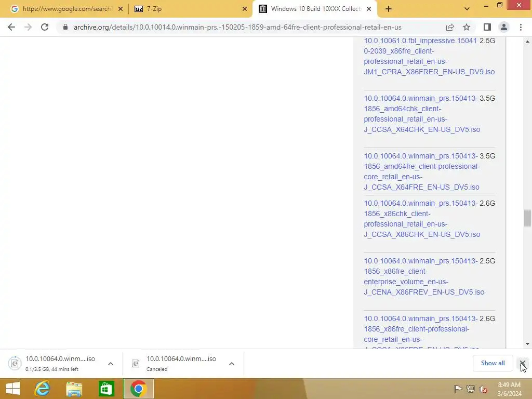Open the 10.0.10064.0 amd64chk professional ISO link

[x=422, y=114]
